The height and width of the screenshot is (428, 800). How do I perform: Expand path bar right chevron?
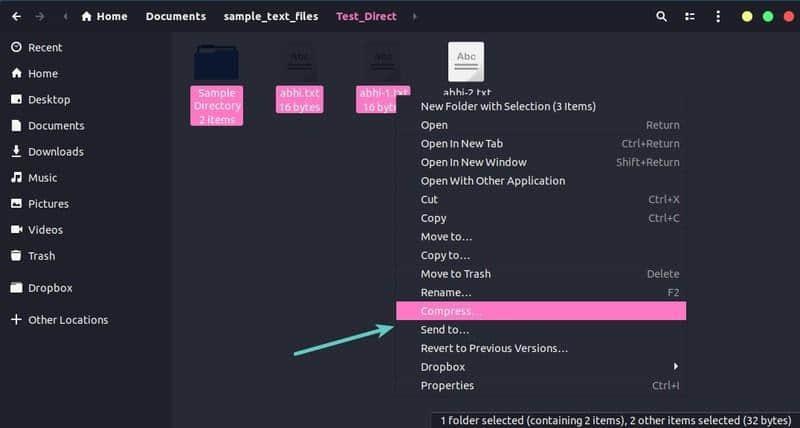415,17
